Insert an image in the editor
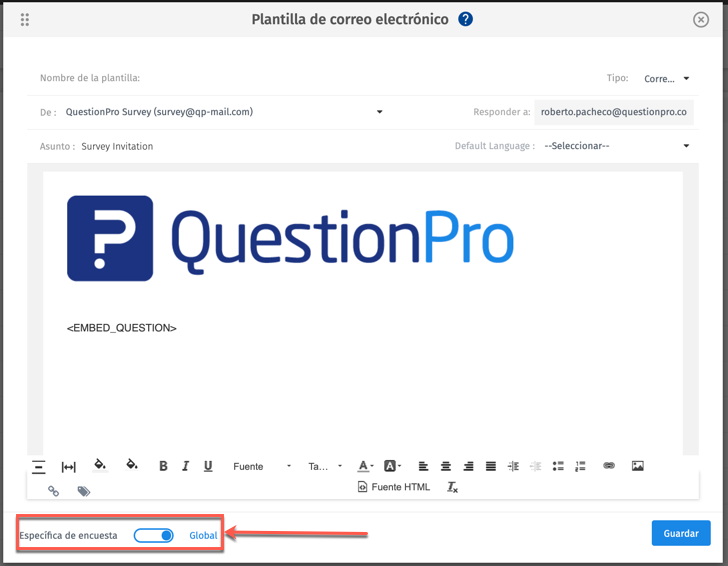728x566 pixels. (637, 466)
